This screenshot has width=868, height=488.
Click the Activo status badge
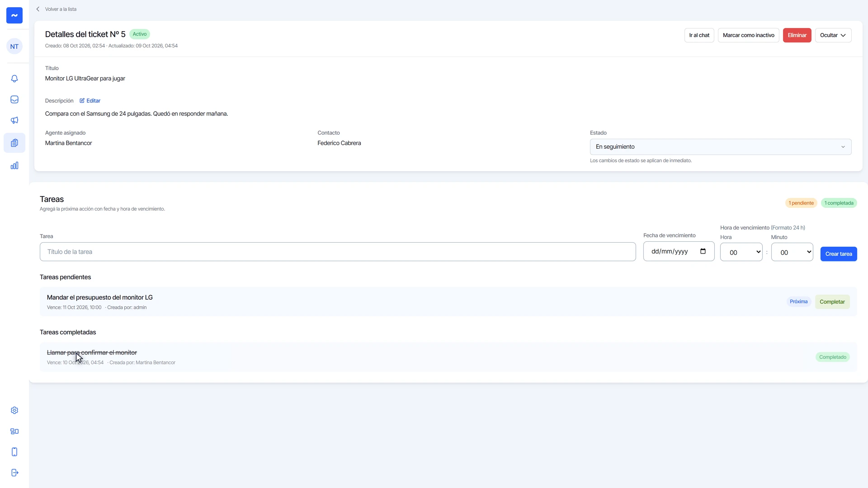tap(140, 34)
